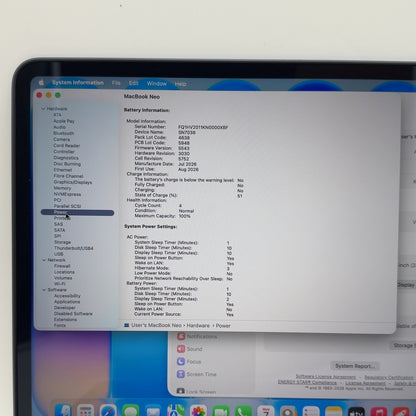Image resolution: width=416 pixels, height=416 pixels.
Task: Open the Software License Agreement link
Action: (x=326, y=376)
